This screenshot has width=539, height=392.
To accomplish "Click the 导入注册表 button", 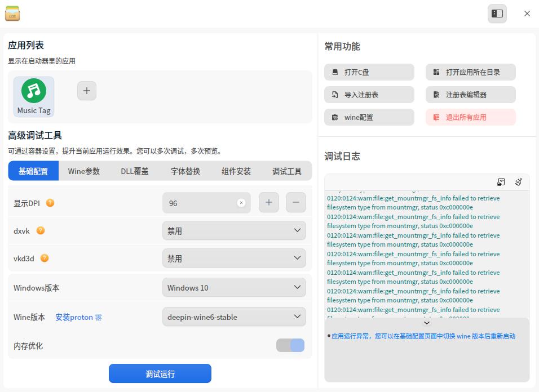I will tap(369, 95).
